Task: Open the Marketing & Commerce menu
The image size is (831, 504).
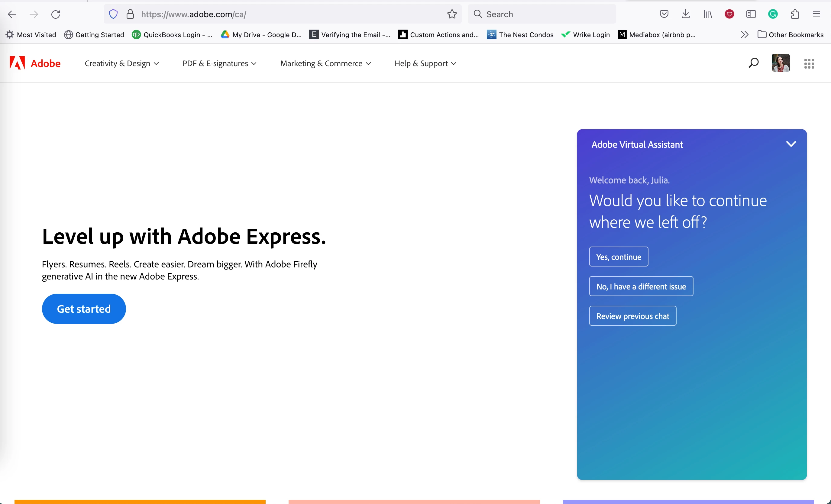Action: [x=325, y=63]
